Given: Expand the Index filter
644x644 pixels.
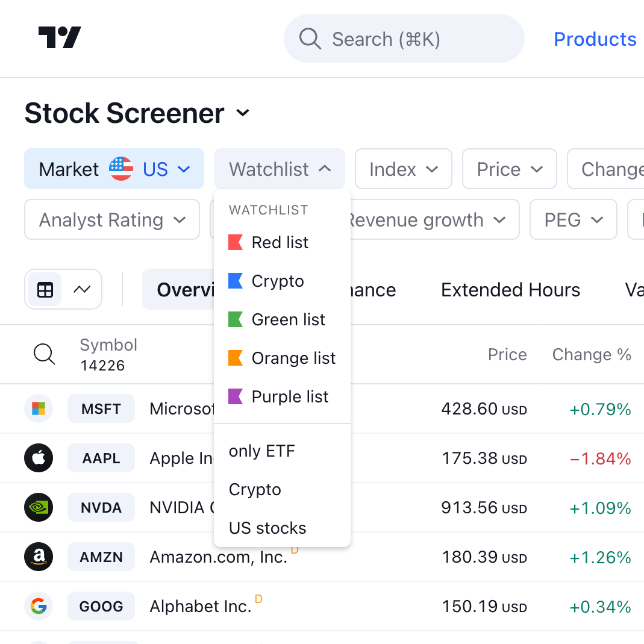Looking at the screenshot, I should 403,169.
